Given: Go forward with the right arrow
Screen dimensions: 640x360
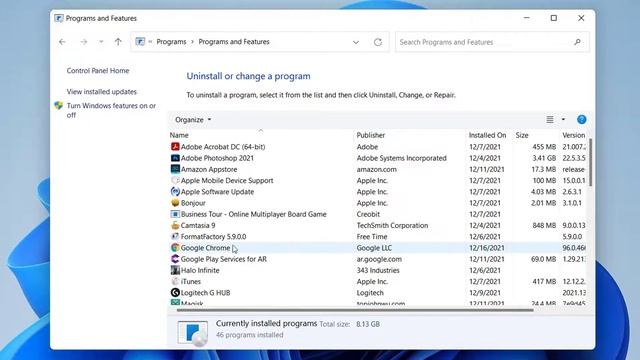Looking at the screenshot, I should pyautogui.click(x=83, y=42).
